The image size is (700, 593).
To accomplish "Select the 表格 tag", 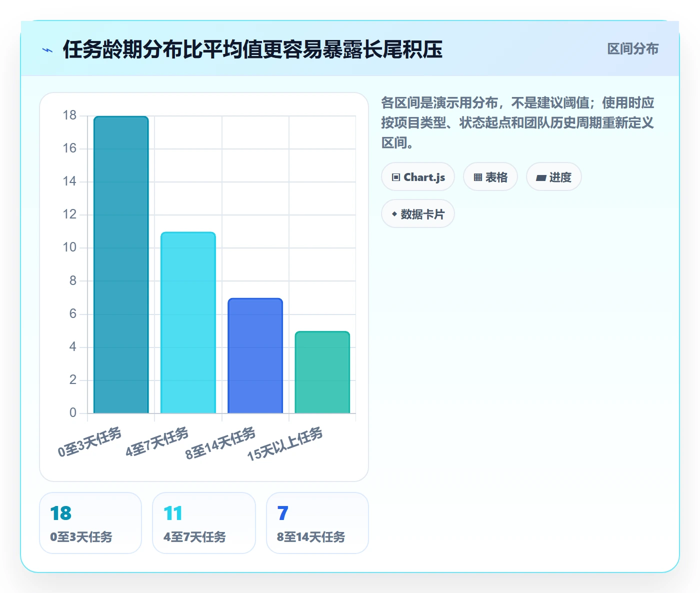I will pyautogui.click(x=490, y=177).
